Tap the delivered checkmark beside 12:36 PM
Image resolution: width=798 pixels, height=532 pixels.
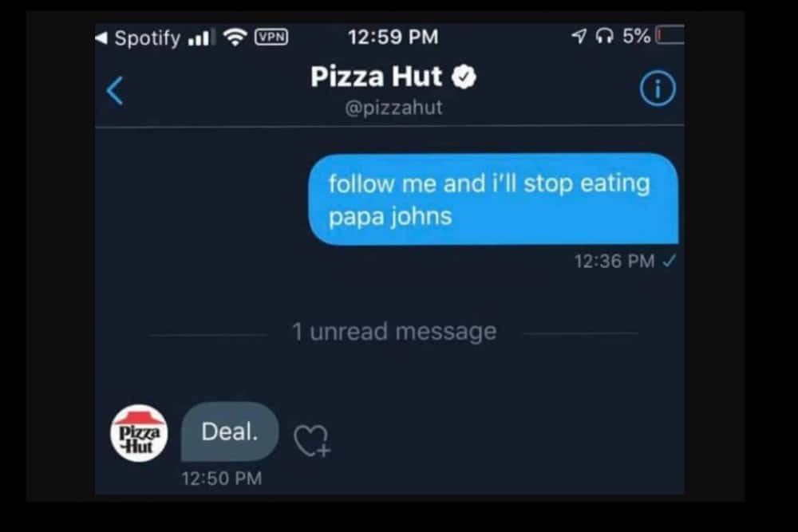pos(670,261)
